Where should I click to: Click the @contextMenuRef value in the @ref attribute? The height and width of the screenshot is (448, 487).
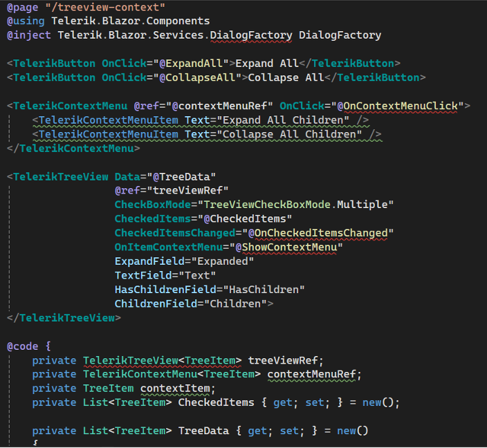[219, 106]
